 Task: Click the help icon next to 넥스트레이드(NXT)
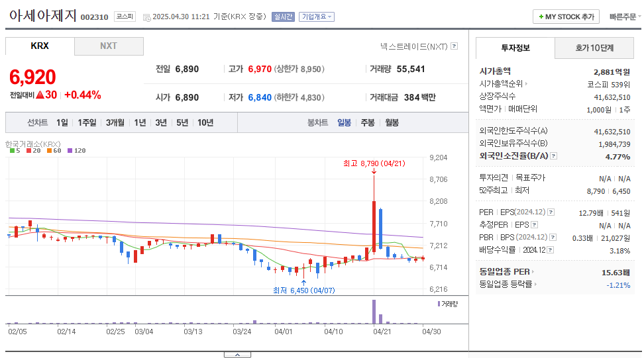(x=455, y=46)
